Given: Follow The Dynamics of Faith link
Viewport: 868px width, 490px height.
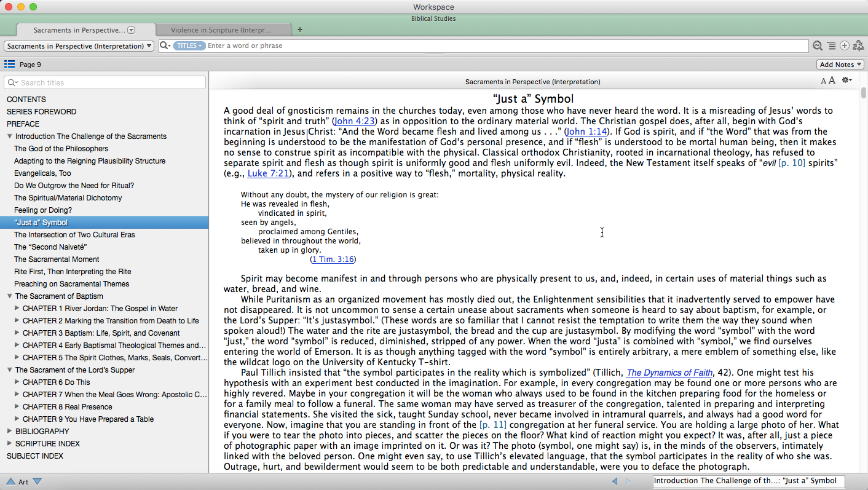Looking at the screenshot, I should pos(669,373).
